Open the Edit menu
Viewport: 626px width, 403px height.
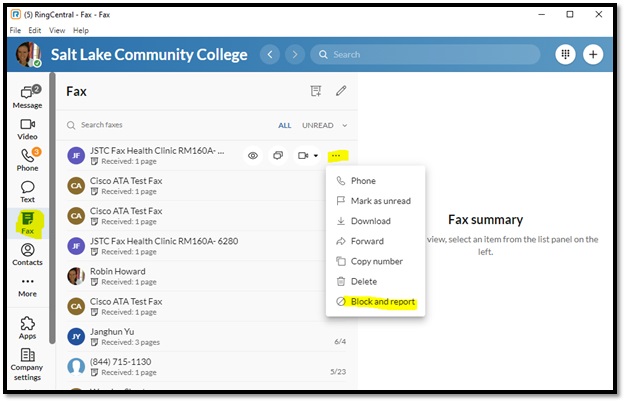coord(35,30)
